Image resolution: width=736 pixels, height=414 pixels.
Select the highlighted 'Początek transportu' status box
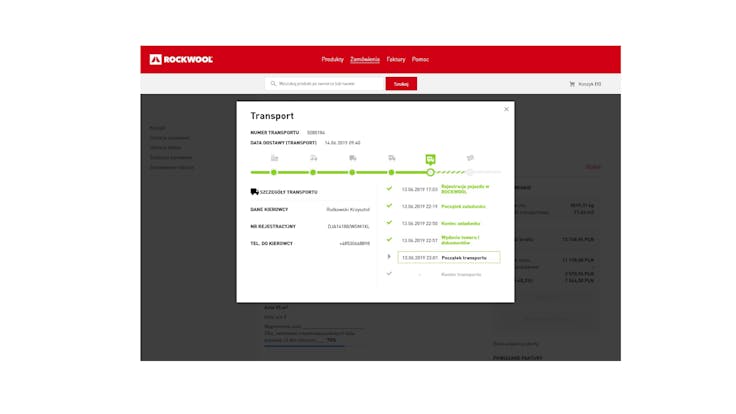449,258
